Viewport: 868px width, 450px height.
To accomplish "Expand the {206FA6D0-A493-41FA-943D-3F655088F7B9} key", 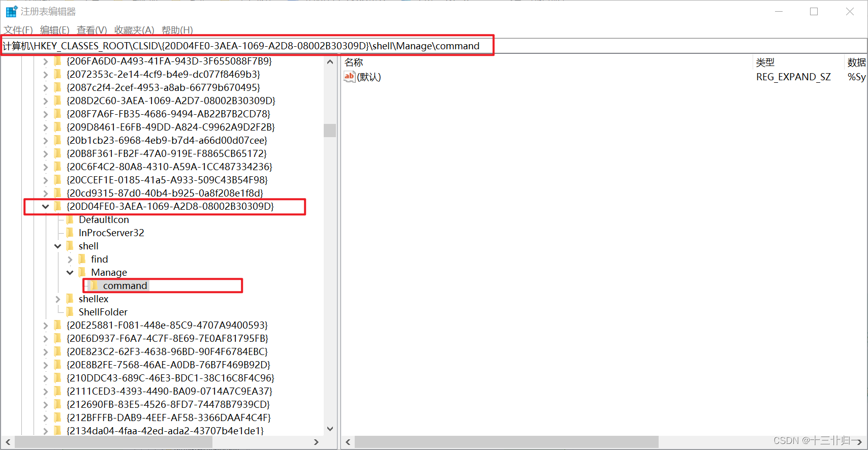I will (x=45, y=61).
